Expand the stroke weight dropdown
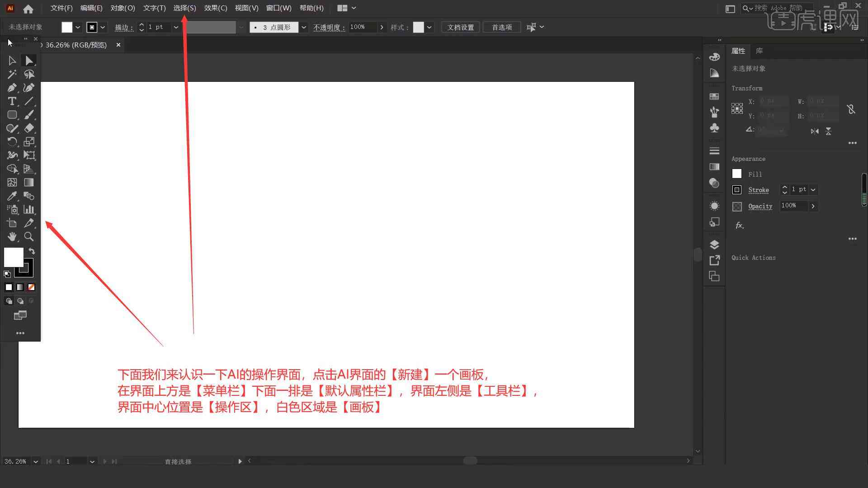 coord(176,27)
